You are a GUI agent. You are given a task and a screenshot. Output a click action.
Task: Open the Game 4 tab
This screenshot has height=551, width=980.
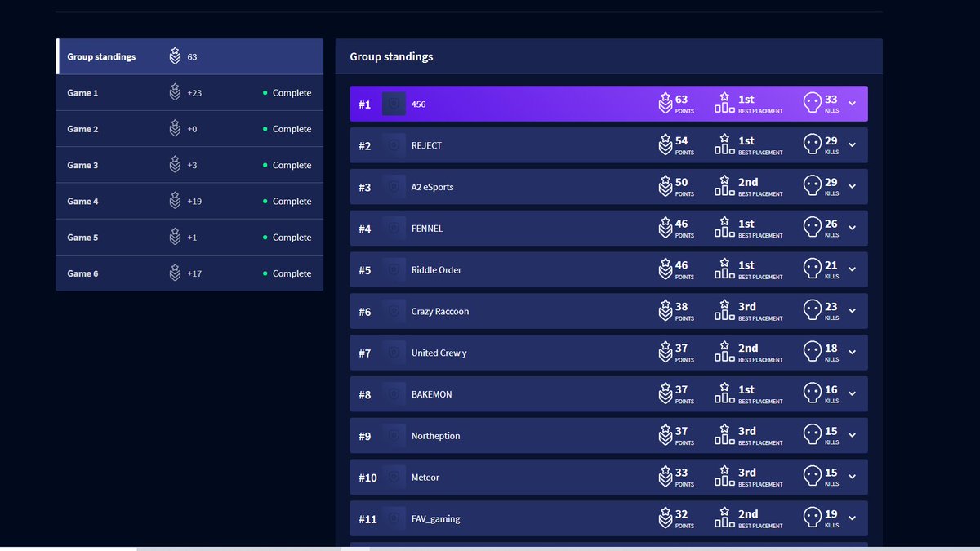[189, 201]
